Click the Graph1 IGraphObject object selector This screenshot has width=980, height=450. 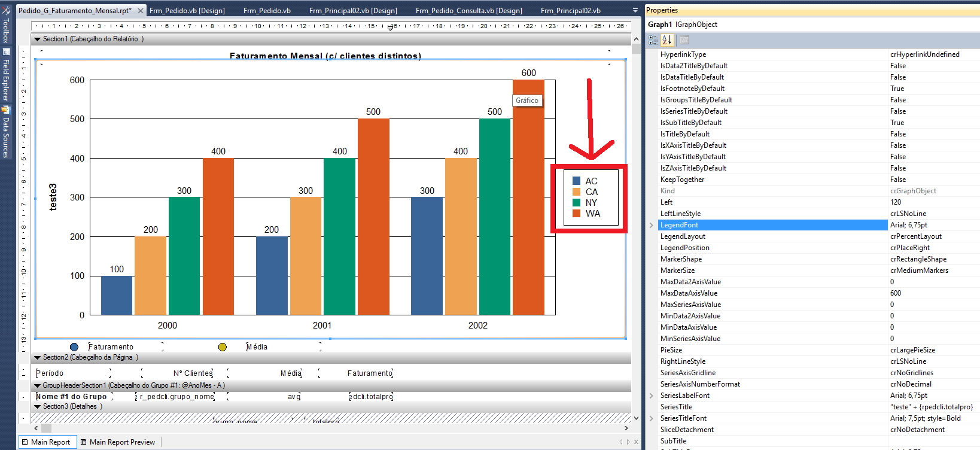coord(812,25)
